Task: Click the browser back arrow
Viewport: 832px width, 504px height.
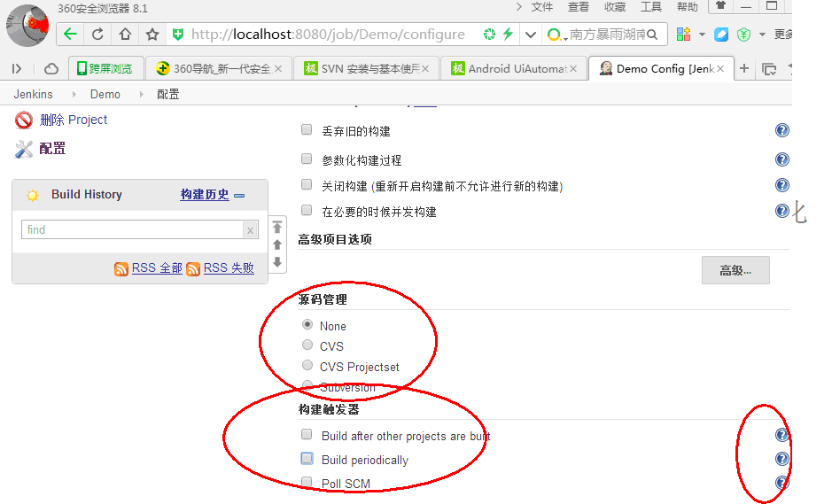Action: coord(70,35)
